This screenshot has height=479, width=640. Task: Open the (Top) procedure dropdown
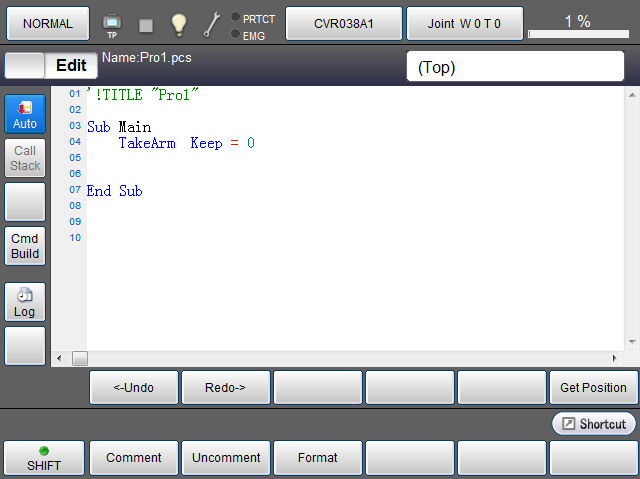click(x=514, y=67)
